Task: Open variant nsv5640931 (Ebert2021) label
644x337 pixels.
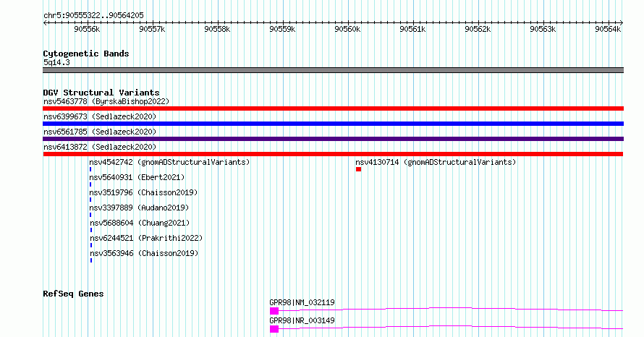Action: pos(137,177)
